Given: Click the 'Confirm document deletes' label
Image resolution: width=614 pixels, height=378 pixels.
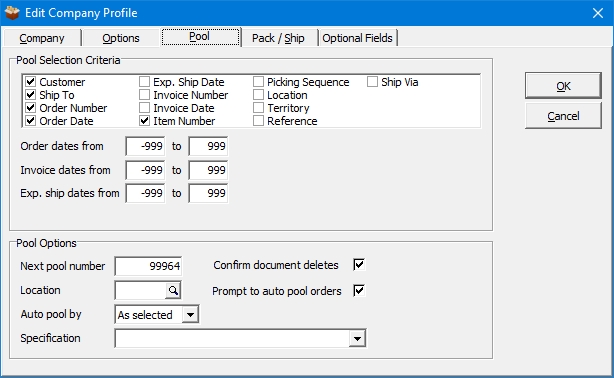Looking at the screenshot, I should (276, 265).
